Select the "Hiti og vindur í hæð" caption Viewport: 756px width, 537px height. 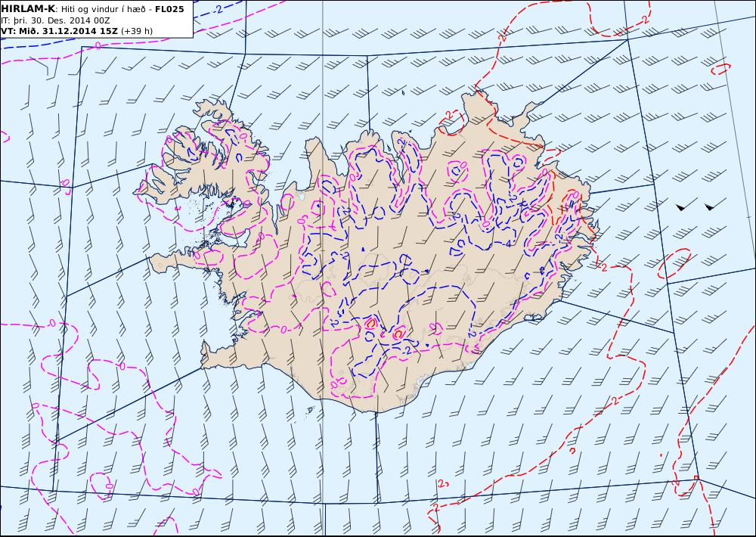103,9
